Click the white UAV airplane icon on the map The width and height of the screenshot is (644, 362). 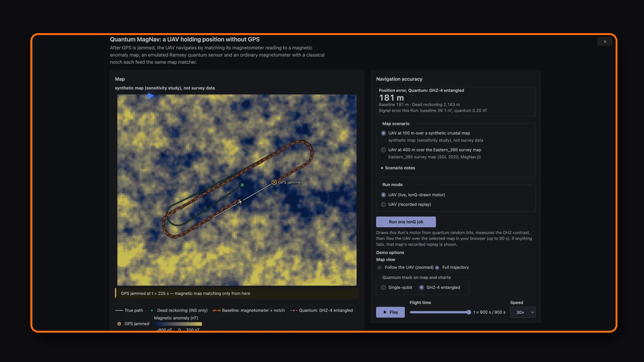[240, 202]
